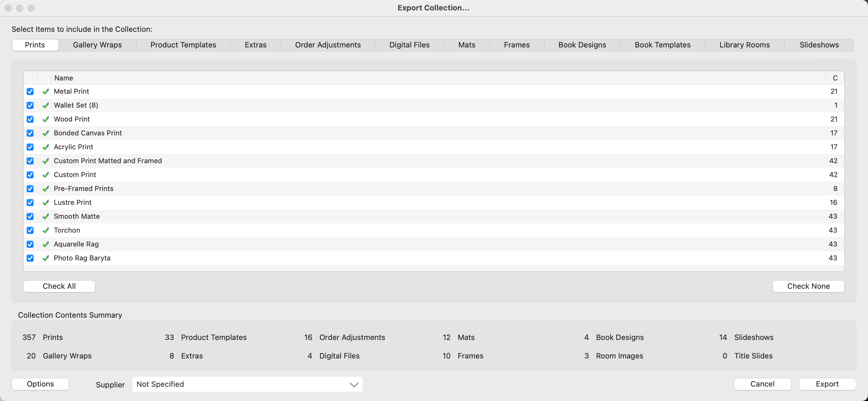Screen dimensions: 868x401
Task: Toggle the Smooth Matte checkbox off
Action: 30,216
